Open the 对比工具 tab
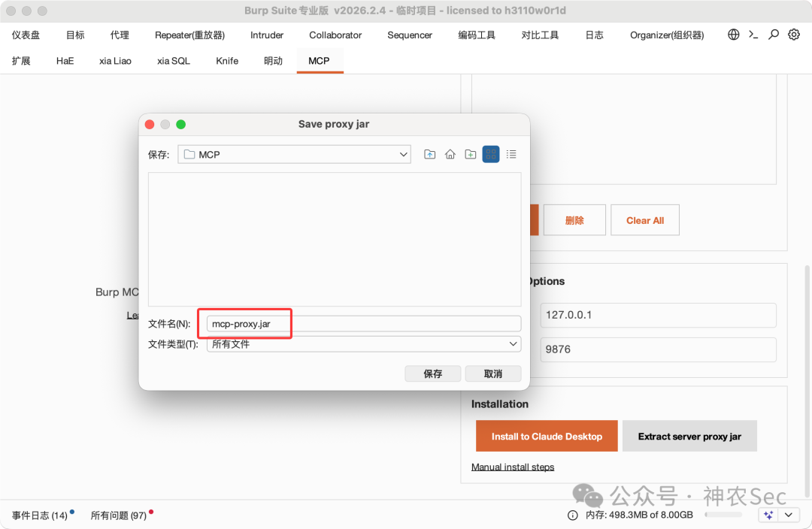This screenshot has height=529, width=812. point(540,35)
